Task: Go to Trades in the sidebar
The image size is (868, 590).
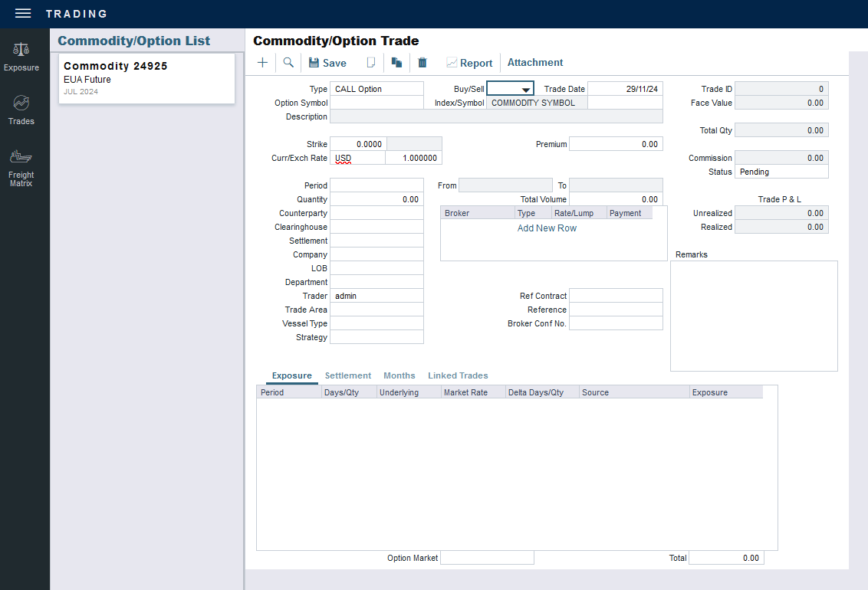Action: (21, 110)
